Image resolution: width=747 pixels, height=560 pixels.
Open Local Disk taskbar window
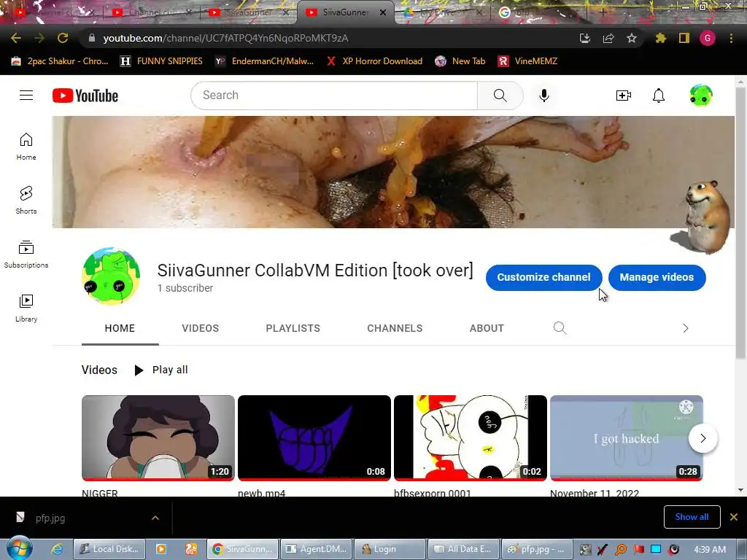click(x=109, y=549)
